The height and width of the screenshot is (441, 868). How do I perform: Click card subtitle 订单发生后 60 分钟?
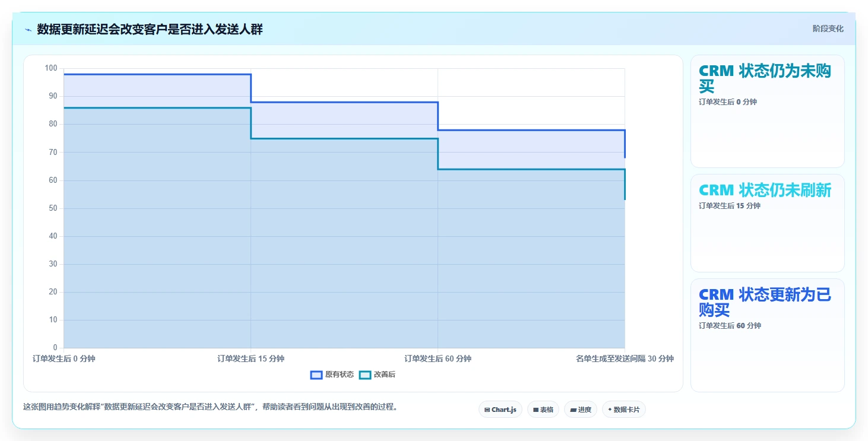coord(730,326)
